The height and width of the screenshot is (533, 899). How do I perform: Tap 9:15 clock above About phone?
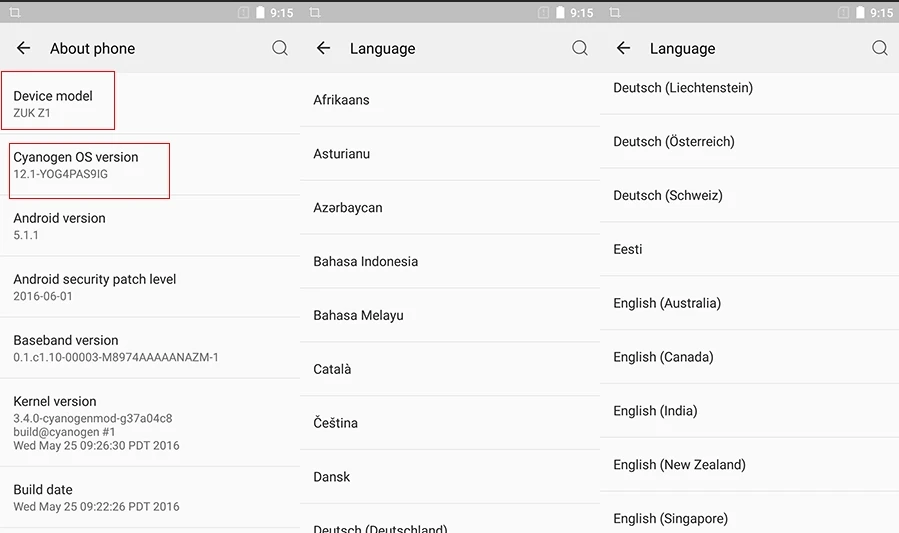282,13
